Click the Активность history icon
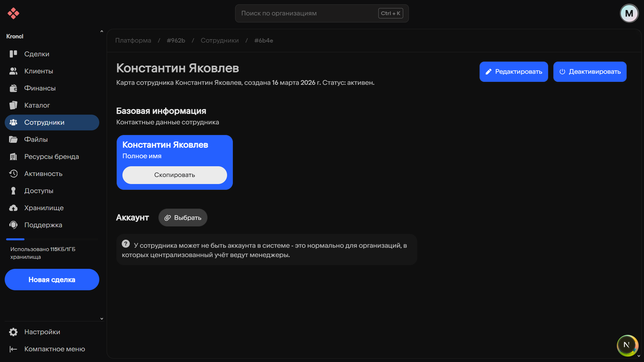 tap(13, 174)
